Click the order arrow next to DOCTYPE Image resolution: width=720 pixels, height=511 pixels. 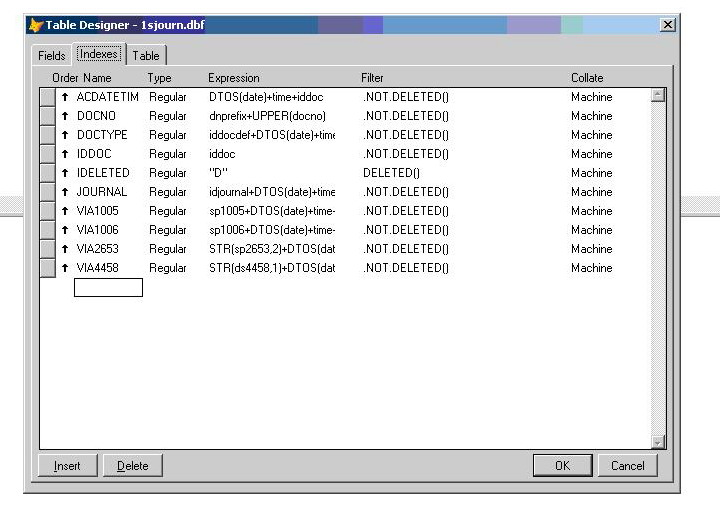pyautogui.click(x=65, y=135)
